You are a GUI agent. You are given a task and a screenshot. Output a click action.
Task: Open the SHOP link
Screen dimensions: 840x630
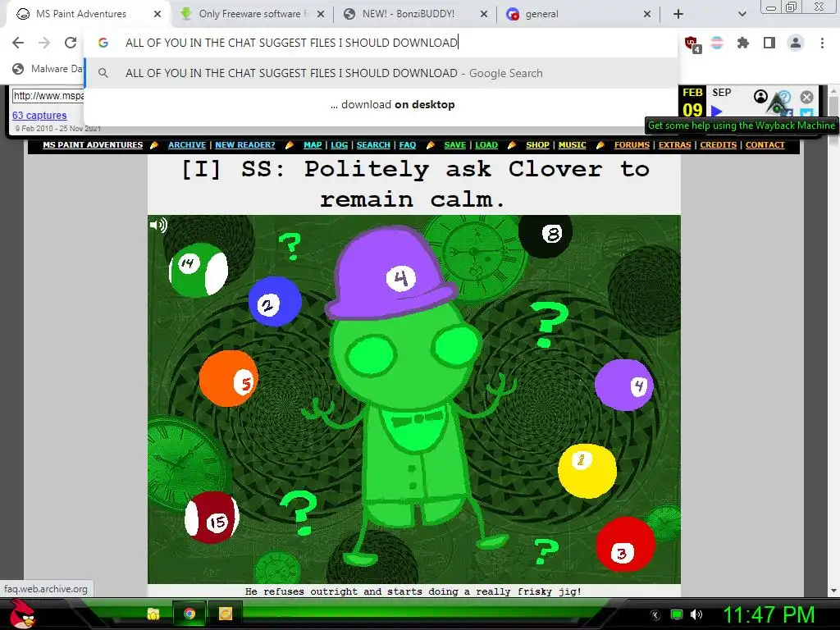click(537, 144)
